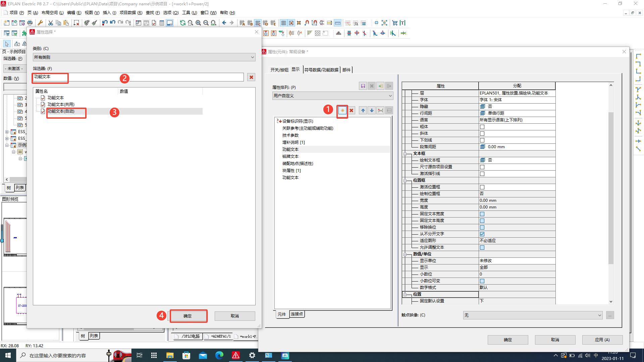Click the 应用 (A) apply button
This screenshot has width=644, height=362.
(602, 340)
